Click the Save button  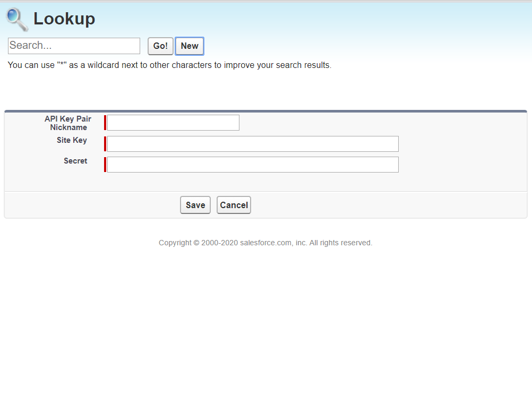coord(195,205)
